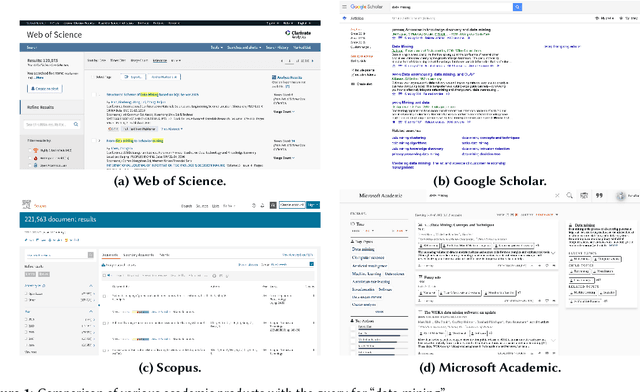This screenshot has height=392, width=640.
Task: Click the Create account button in Scopus
Action: click(x=292, y=205)
